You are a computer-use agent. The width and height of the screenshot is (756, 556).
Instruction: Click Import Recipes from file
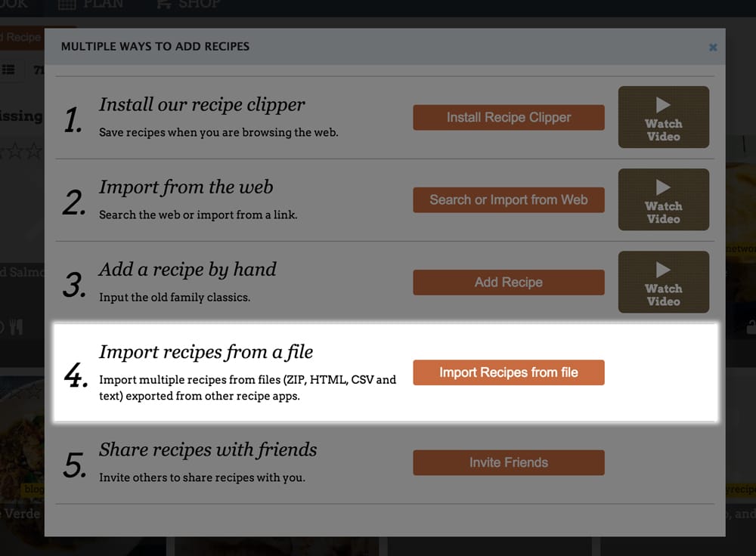point(508,372)
